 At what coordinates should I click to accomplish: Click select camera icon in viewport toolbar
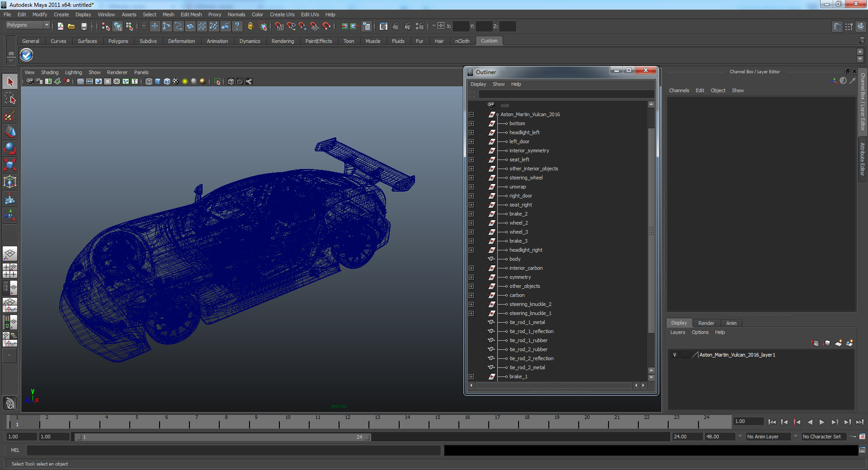point(30,81)
